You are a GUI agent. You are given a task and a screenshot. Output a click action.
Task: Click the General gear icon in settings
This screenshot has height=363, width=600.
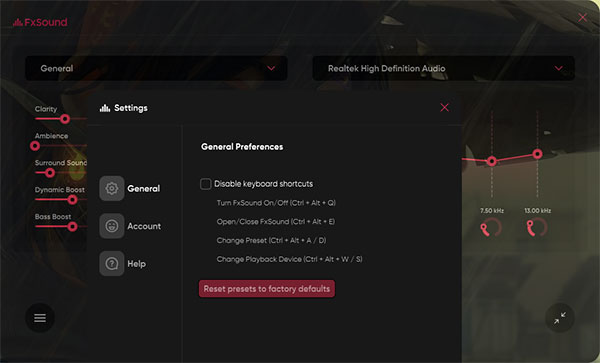point(112,188)
